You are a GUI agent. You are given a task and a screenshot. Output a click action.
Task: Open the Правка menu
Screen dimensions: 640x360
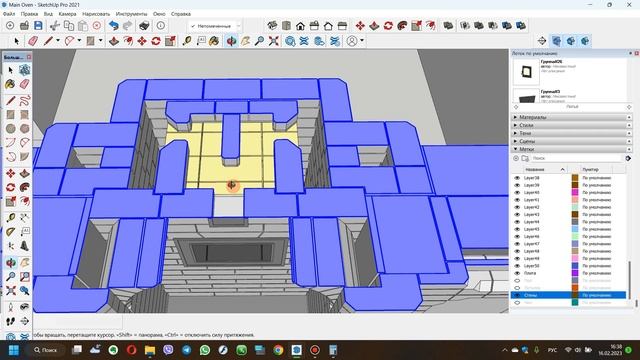[29, 14]
